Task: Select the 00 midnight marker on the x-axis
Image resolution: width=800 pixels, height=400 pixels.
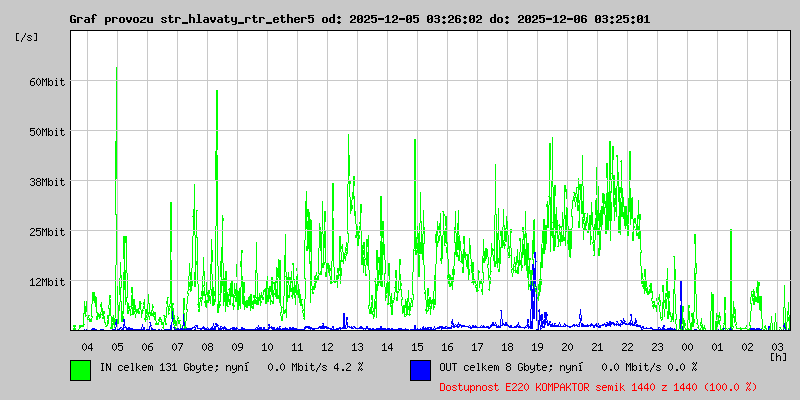Action: tap(687, 346)
